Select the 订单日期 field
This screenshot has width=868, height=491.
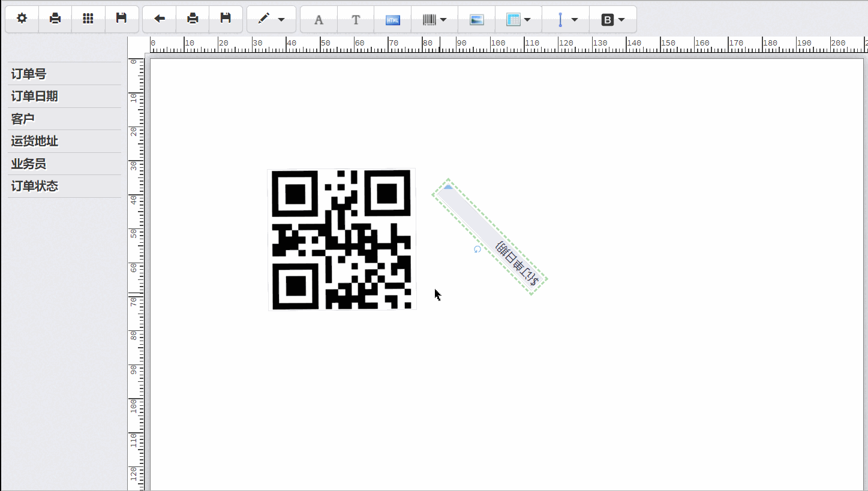click(x=64, y=97)
